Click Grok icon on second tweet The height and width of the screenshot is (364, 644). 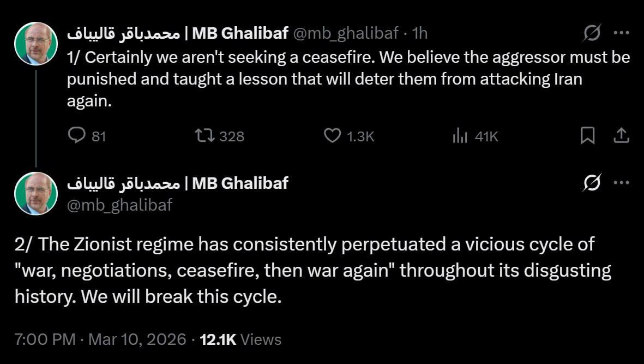pos(591,183)
